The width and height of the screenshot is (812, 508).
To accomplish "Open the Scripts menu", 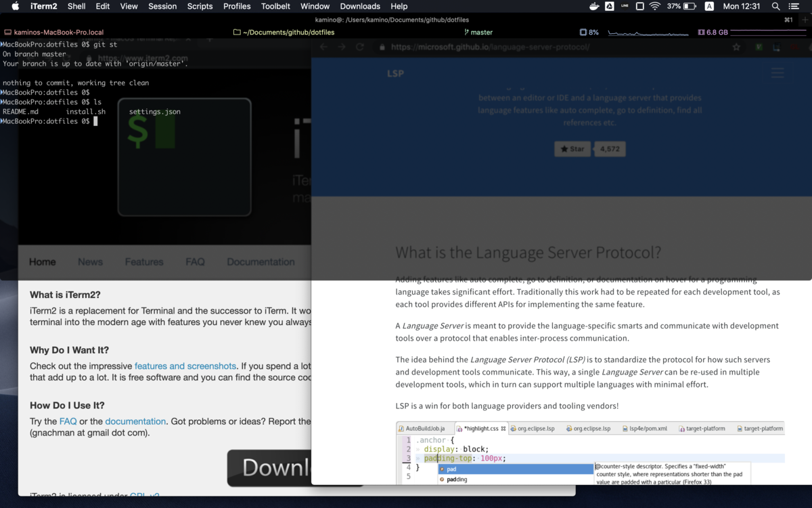I will point(200,6).
